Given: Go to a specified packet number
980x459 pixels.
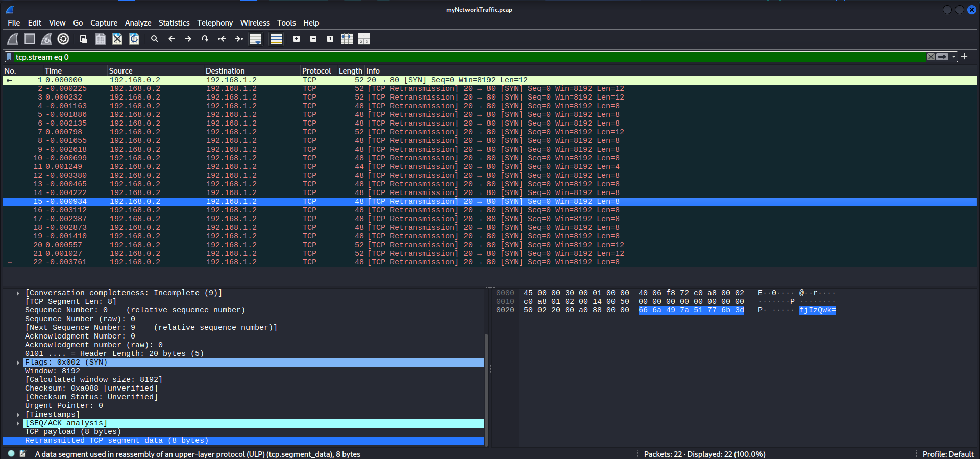Looking at the screenshot, I should (x=205, y=39).
